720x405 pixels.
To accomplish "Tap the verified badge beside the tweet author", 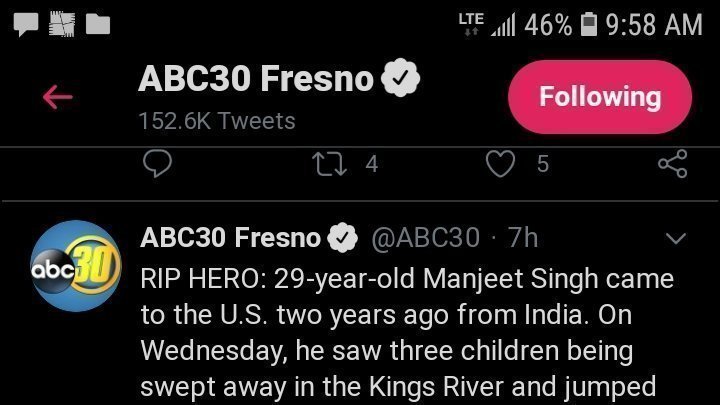I will pyautogui.click(x=344, y=238).
